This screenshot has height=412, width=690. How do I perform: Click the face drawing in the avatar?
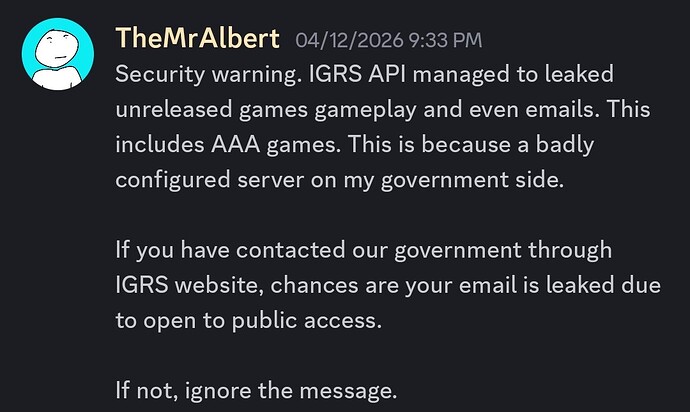click(57, 48)
